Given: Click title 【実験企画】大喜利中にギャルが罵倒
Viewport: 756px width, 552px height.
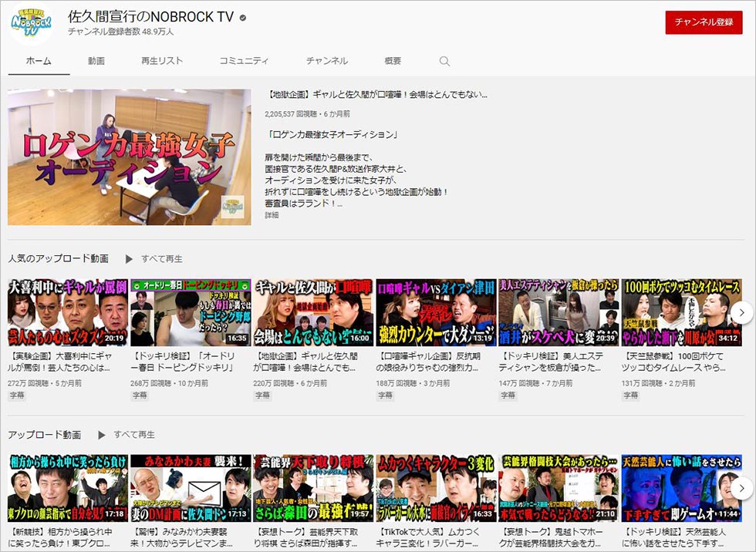Looking at the screenshot, I should [60, 362].
